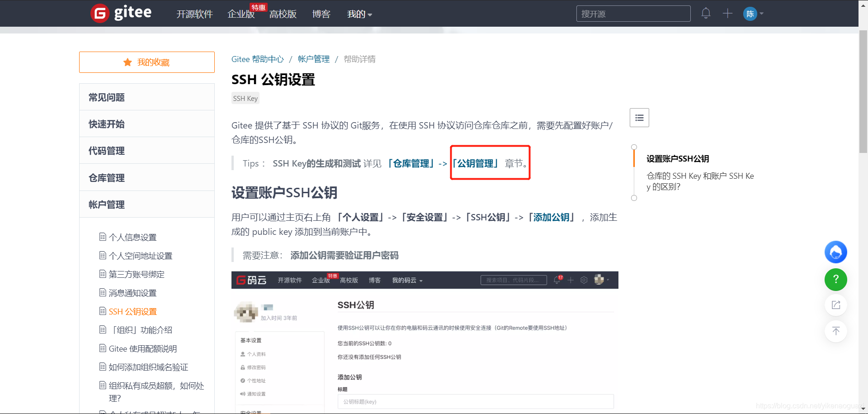Viewport: 868px width, 414px height.
Task: Open the blue chat assistant floating button
Action: 835,252
